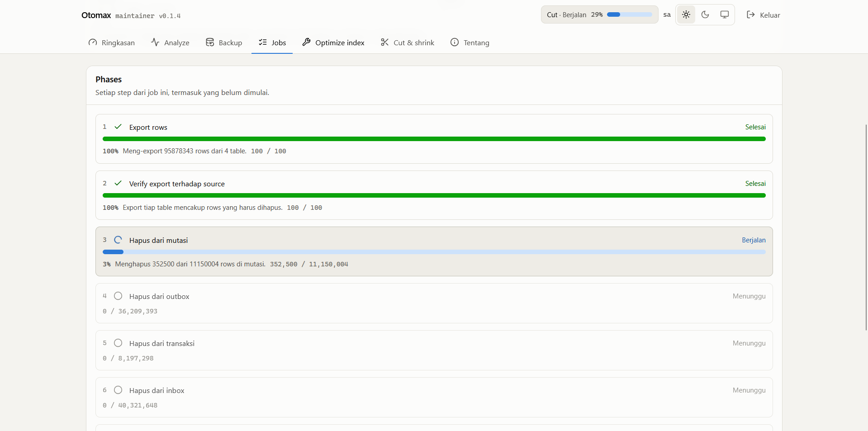The height and width of the screenshot is (431, 868).
Task: Click the pending circle for Hapus dari transaksi
Action: coord(118,343)
